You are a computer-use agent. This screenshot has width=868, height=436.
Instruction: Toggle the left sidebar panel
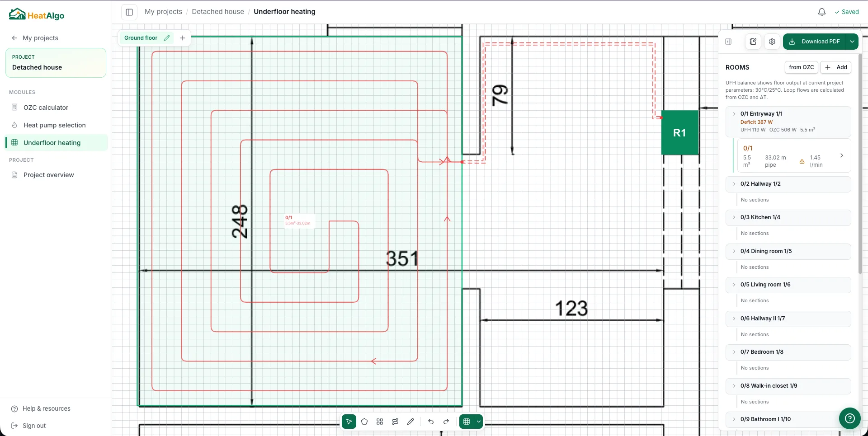click(x=129, y=12)
